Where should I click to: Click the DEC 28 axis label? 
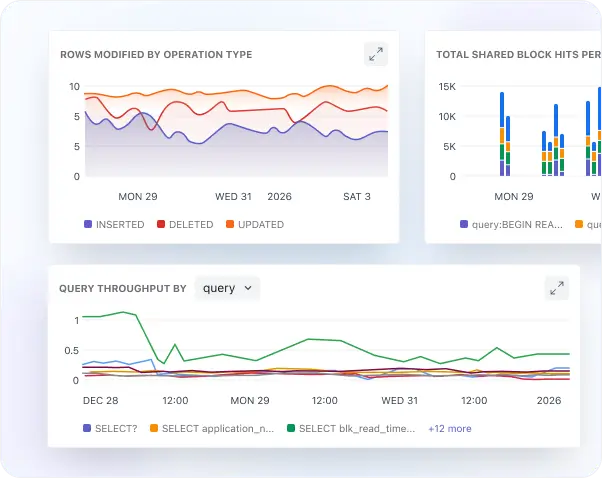point(101,400)
